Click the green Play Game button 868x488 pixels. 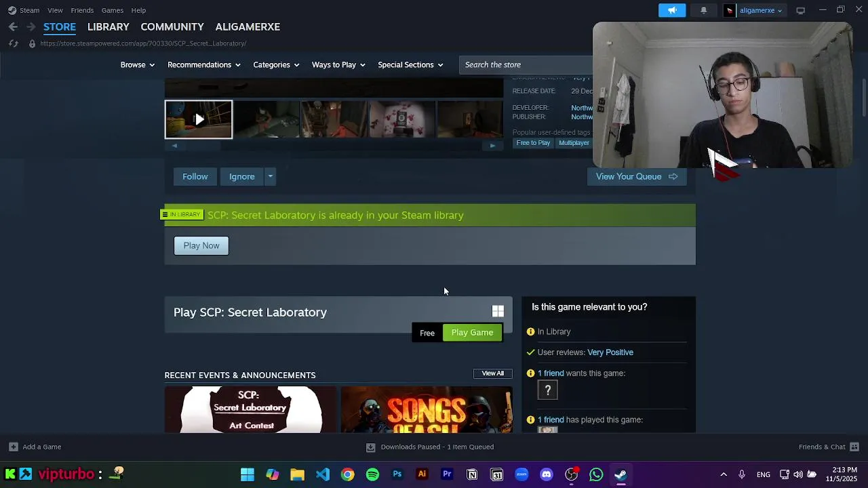tap(472, 332)
